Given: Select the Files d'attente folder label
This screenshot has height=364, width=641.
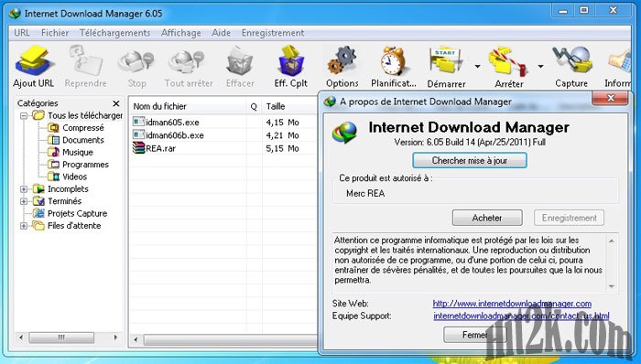Looking at the screenshot, I should [x=74, y=226].
